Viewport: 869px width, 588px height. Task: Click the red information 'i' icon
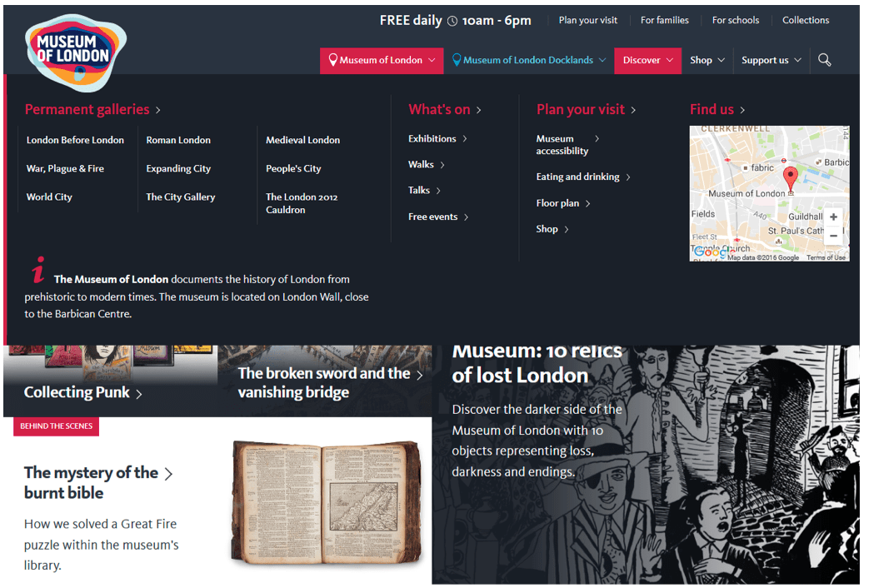(37, 270)
